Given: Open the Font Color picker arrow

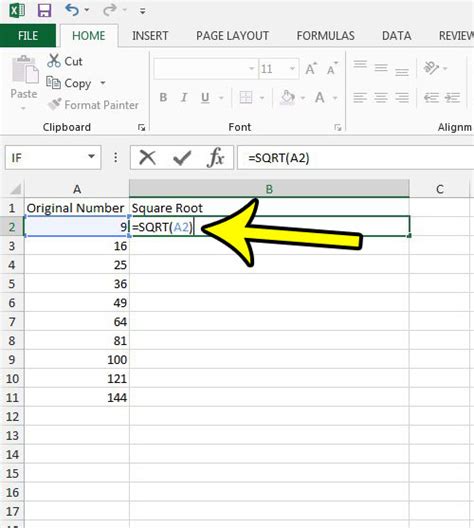Looking at the screenshot, I should click(x=335, y=98).
